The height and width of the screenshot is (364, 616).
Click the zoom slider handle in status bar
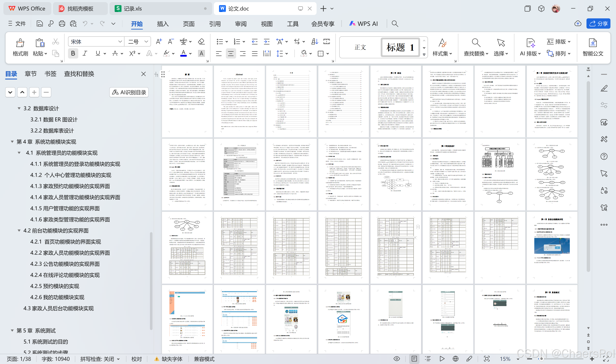541,359
